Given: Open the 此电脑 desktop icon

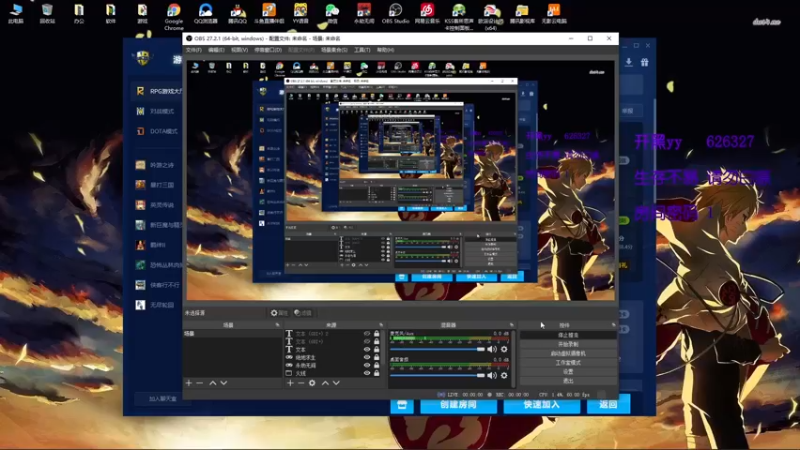Looking at the screenshot, I should [16, 14].
